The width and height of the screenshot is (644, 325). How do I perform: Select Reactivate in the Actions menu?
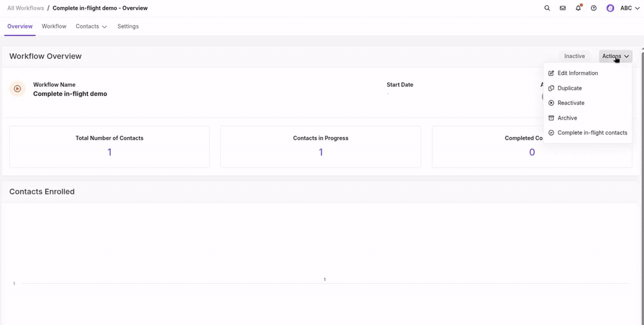[587, 103]
